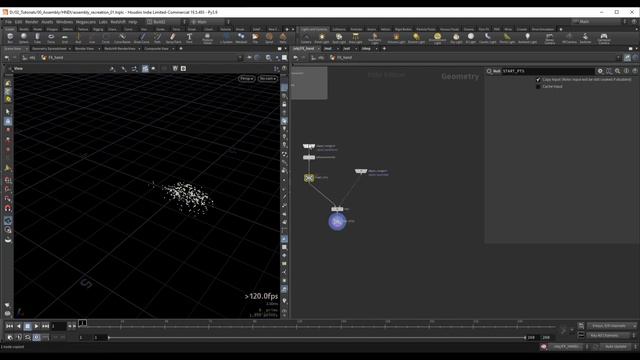Viewport: 640px width, 360px height.
Task: Toggle pin on the network editor pane
Action: 627,58
